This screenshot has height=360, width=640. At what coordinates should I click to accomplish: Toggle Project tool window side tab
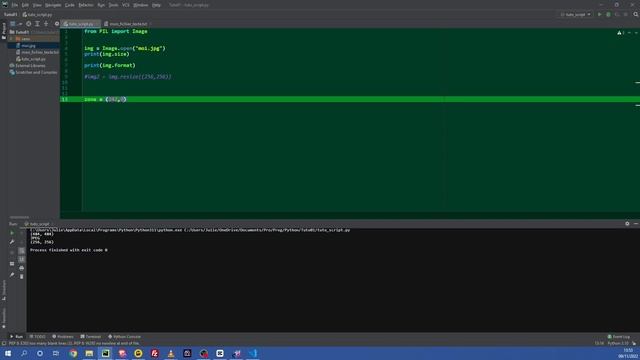4,31
